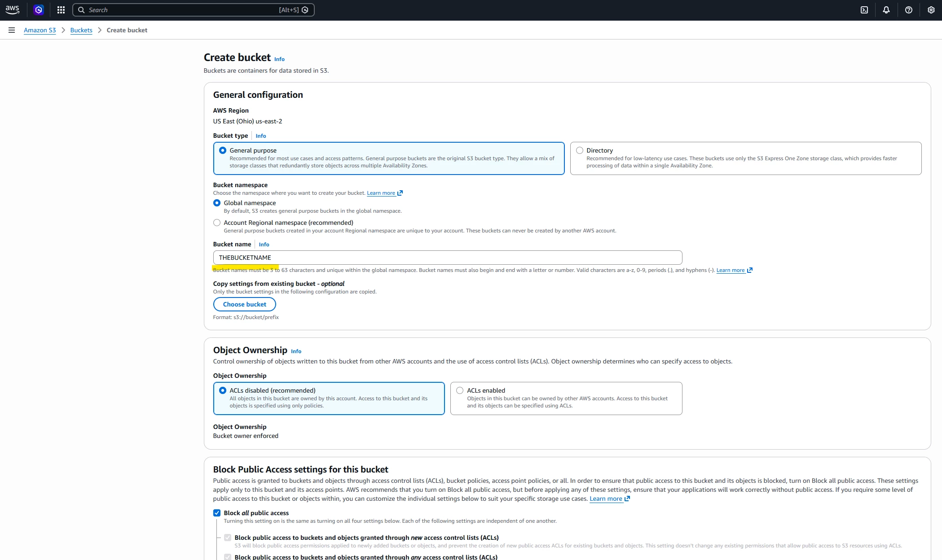942x560 pixels.
Task: Open Learn more link under Bucket namespace
Action: 381,193
